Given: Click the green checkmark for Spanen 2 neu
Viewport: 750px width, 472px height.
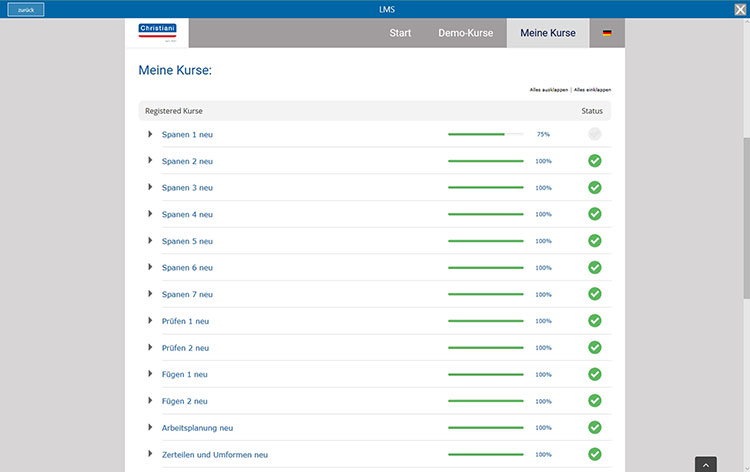Looking at the screenshot, I should 595,161.
